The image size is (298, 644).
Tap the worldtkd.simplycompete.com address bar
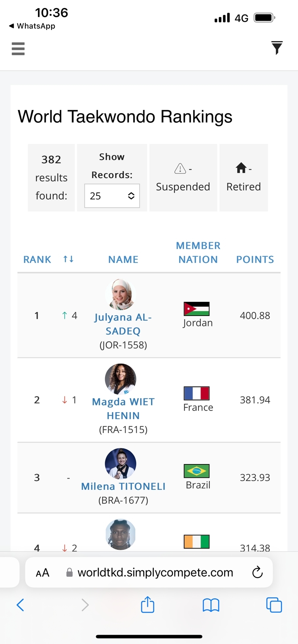[155, 572]
